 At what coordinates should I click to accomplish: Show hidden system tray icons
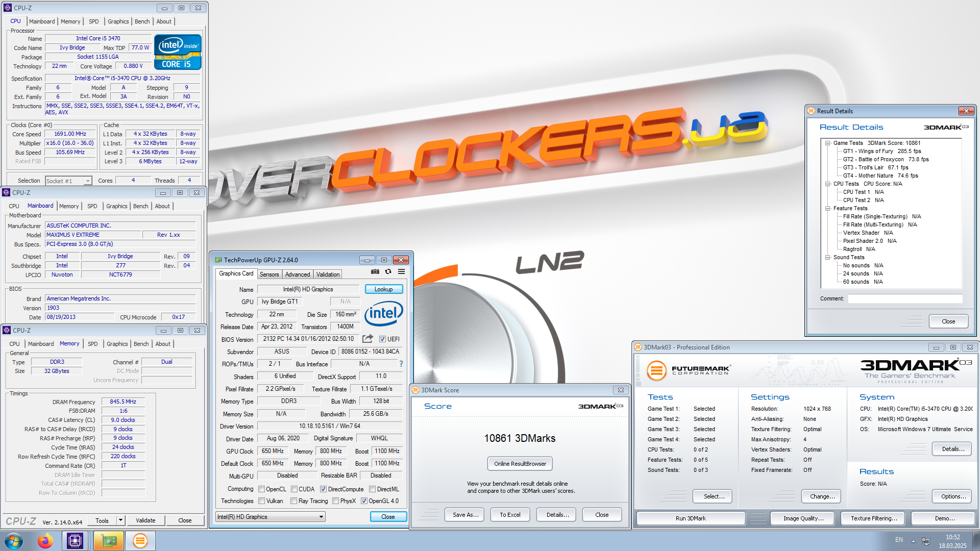913,541
